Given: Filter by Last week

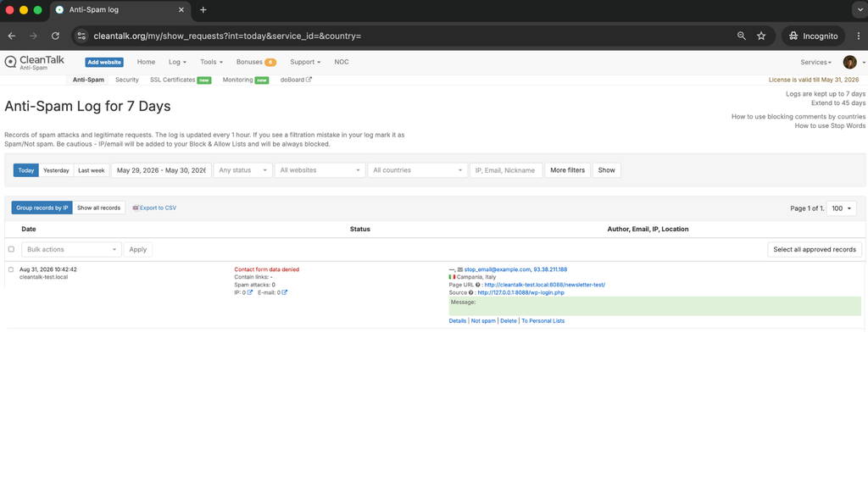Looking at the screenshot, I should click(92, 170).
